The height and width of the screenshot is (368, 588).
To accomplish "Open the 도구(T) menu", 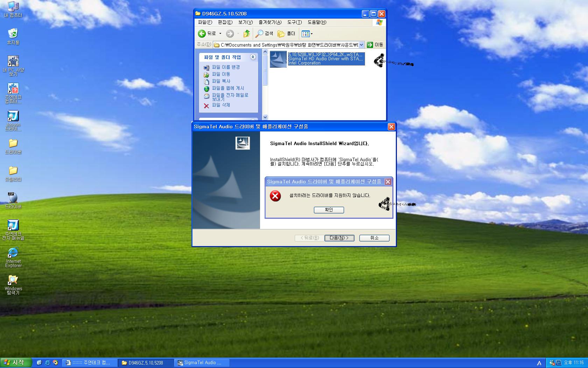I will 294,22.
